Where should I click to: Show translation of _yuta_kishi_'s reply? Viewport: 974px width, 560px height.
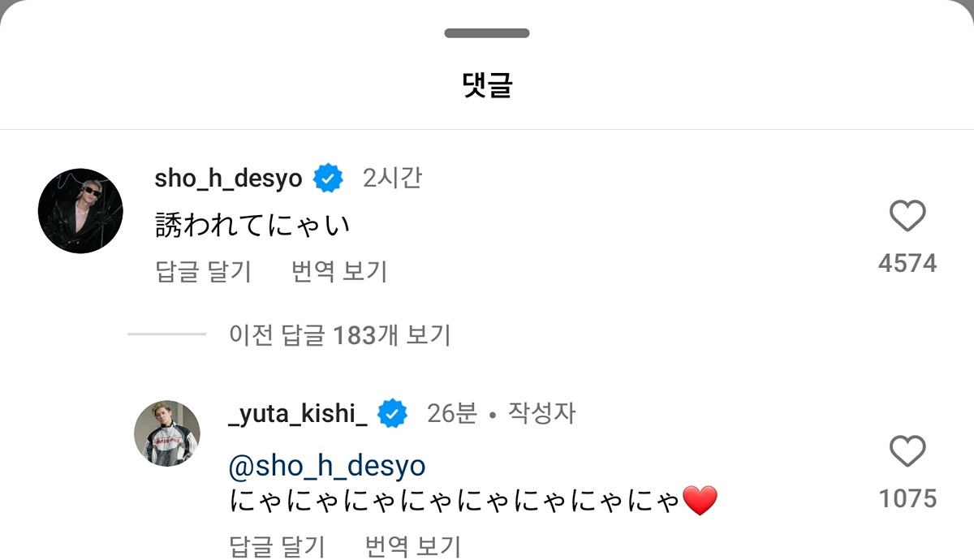(x=412, y=545)
